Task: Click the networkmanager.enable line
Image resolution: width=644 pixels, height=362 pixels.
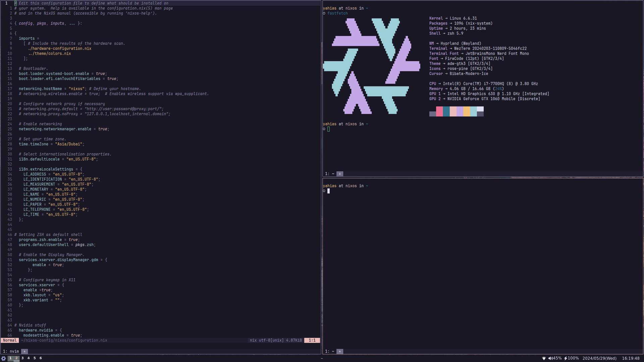Action: coord(64,129)
